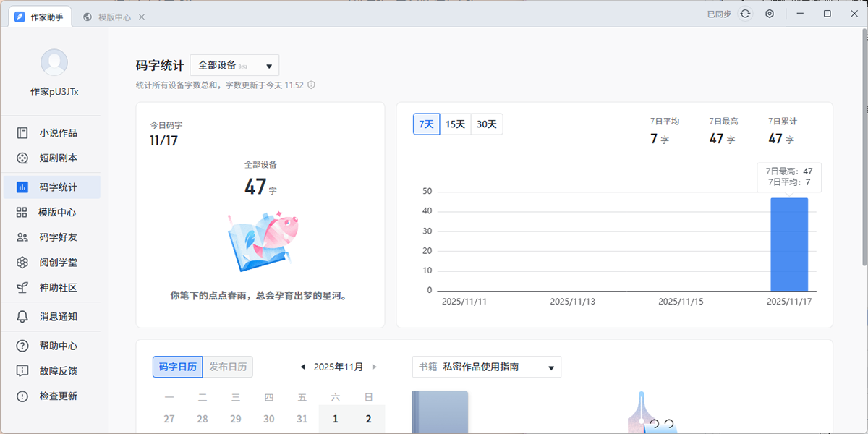Screen dimensions: 868x434
Task: Open 码字好友 friends icon
Action: click(22, 237)
